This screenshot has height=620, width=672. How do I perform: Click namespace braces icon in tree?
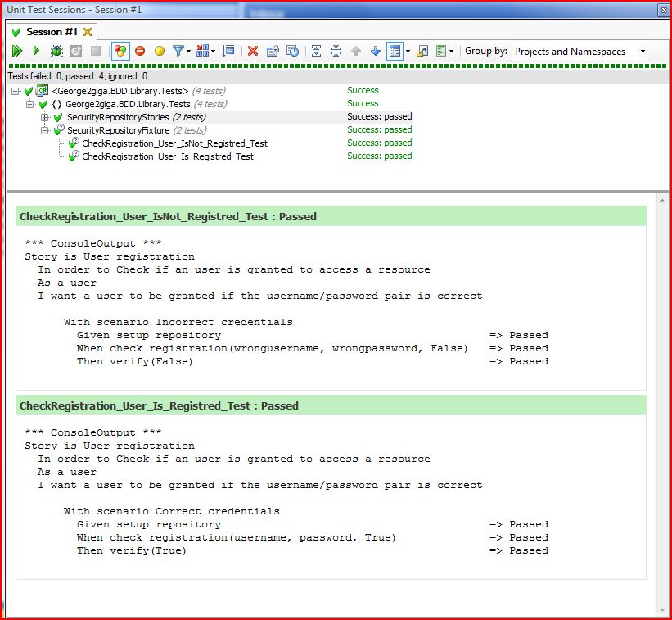pyautogui.click(x=56, y=104)
